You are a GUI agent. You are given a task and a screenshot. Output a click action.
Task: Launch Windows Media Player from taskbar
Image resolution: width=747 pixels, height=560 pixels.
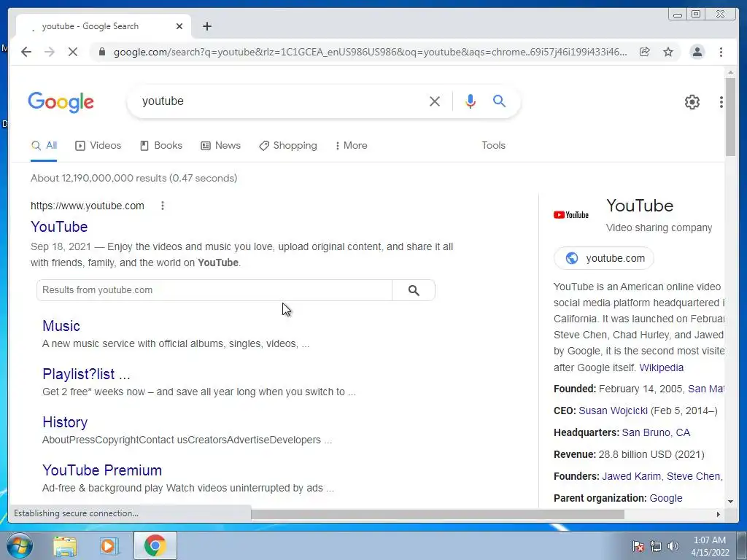click(109, 546)
